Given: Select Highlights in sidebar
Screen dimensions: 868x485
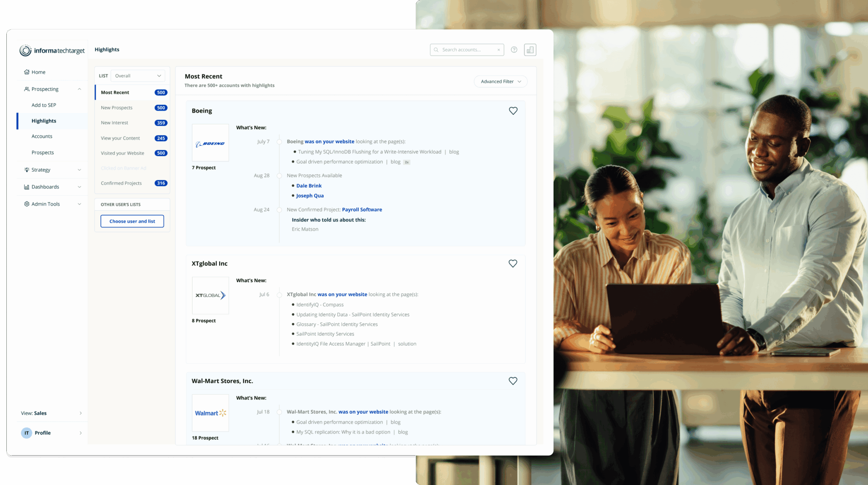Looking at the screenshot, I should [44, 121].
